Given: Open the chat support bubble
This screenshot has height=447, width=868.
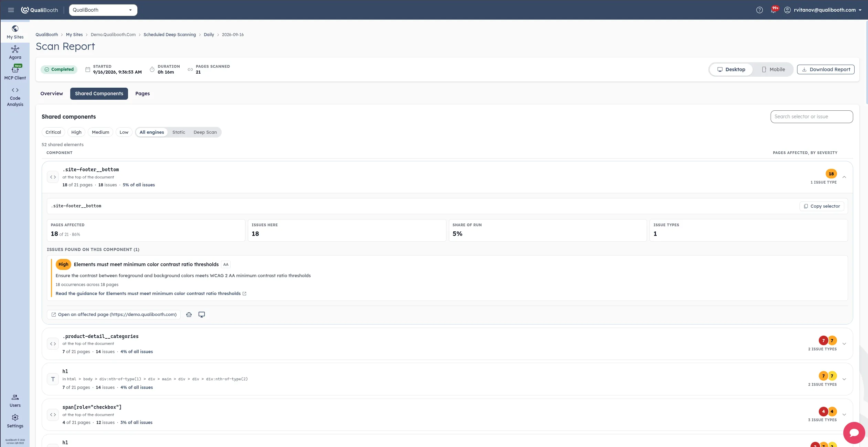Looking at the screenshot, I should pos(854,433).
